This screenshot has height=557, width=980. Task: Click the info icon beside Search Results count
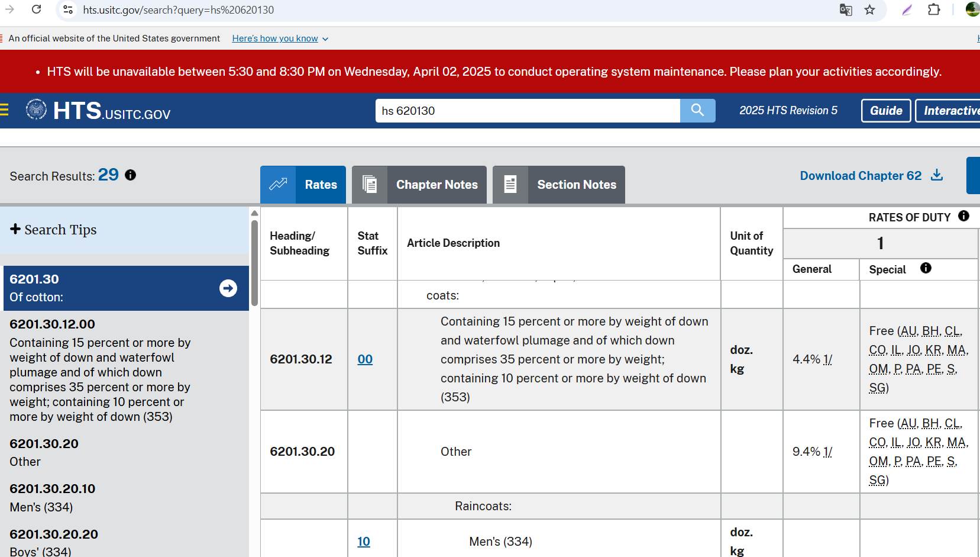coord(131,175)
